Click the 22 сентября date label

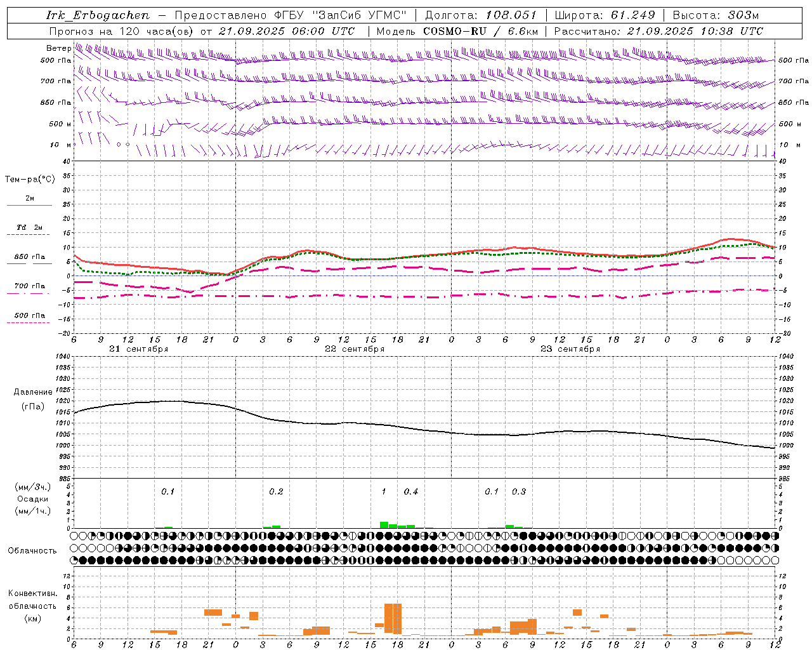coord(354,349)
